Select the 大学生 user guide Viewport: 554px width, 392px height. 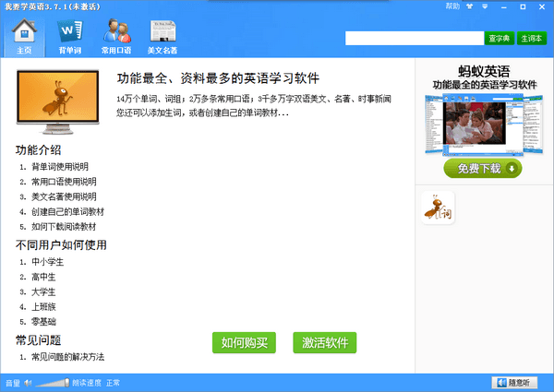pos(43,291)
